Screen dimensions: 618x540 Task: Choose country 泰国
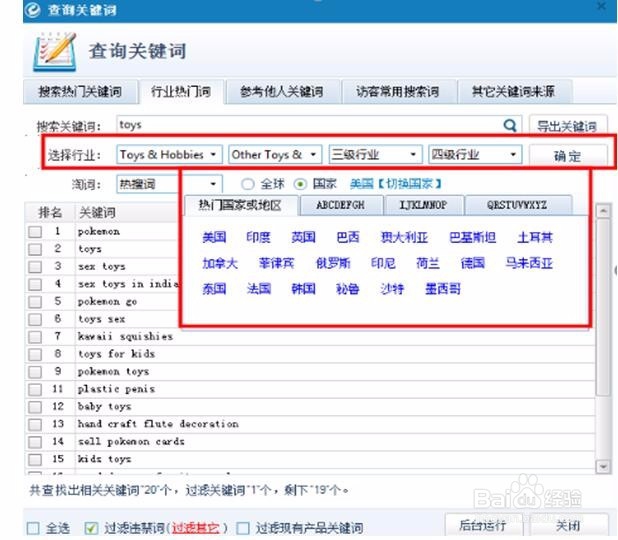pyautogui.click(x=214, y=289)
